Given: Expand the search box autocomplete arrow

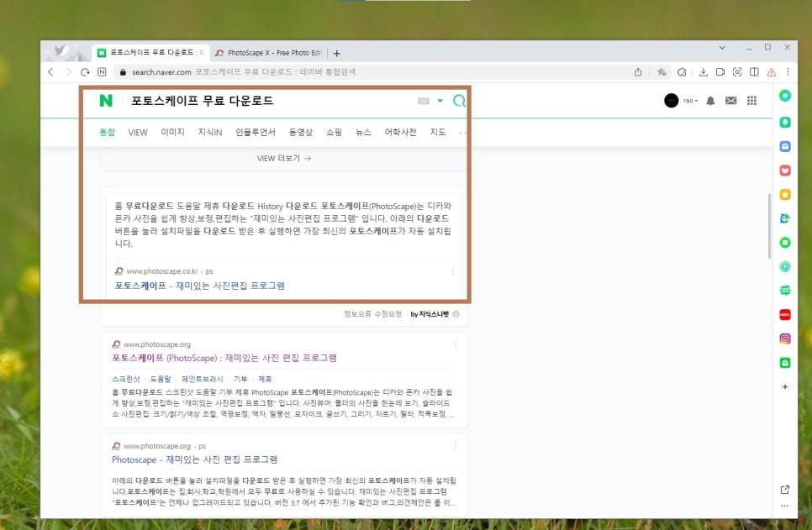Looking at the screenshot, I should pos(440,101).
